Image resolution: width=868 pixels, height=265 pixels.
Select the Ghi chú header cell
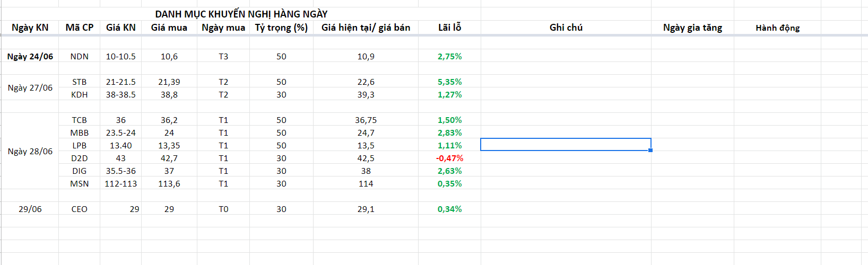pos(566,28)
